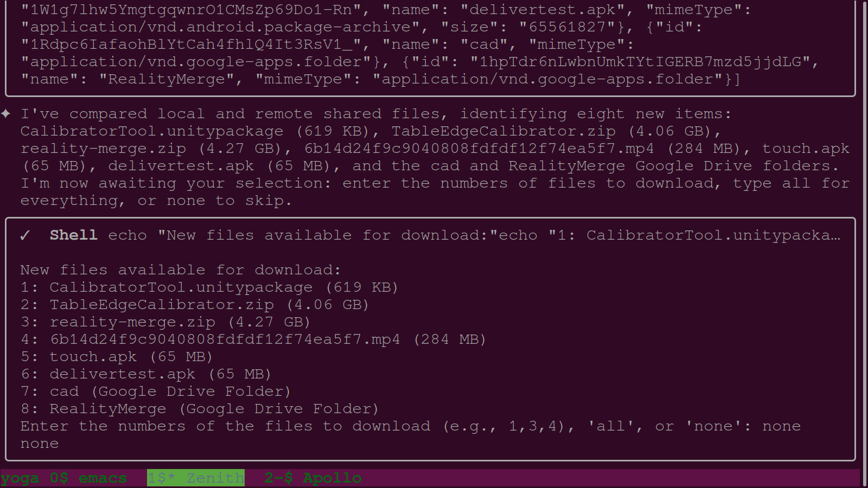The width and height of the screenshot is (868, 488).
Task: Click the checkmark icon beside Shell
Action: [x=25, y=235]
